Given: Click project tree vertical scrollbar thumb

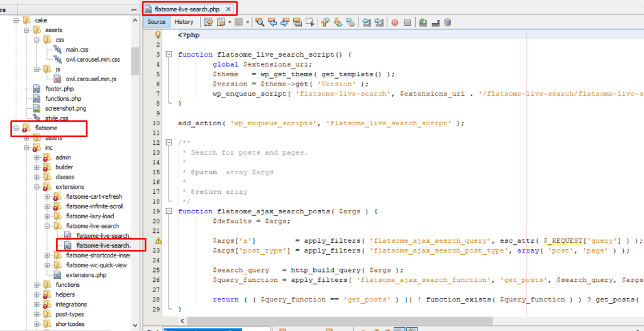Looking at the screenshot, I should 135,61.
